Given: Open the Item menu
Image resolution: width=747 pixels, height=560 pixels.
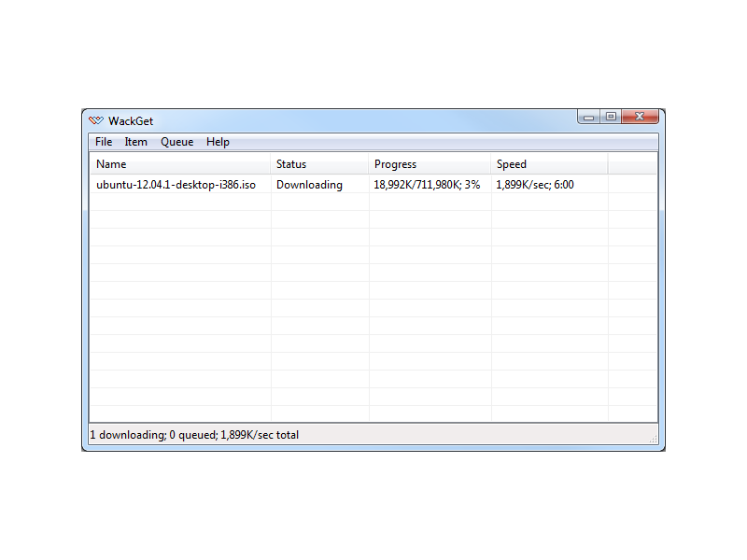Looking at the screenshot, I should pos(136,142).
